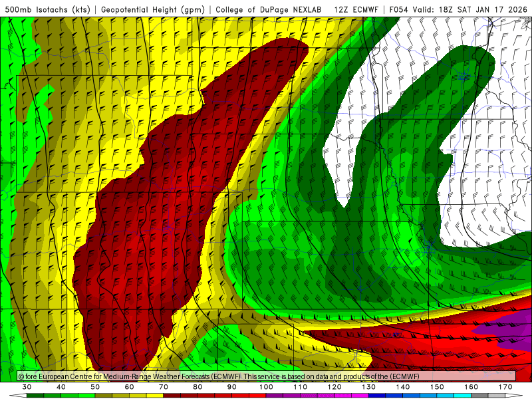This screenshot has width=532, height=399.
Task: Click the ECMWF copyright notice banner
Action: (x=267, y=376)
